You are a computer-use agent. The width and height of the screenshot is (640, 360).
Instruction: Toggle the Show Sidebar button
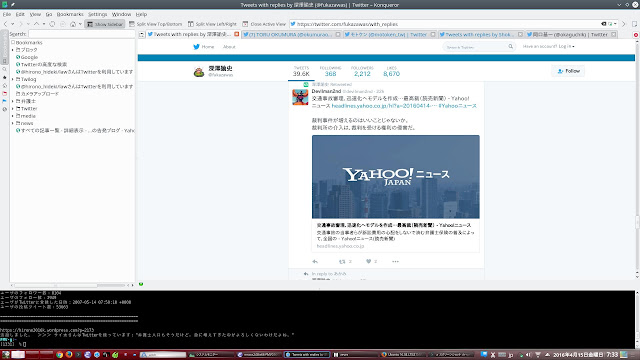pyautogui.click(x=104, y=24)
